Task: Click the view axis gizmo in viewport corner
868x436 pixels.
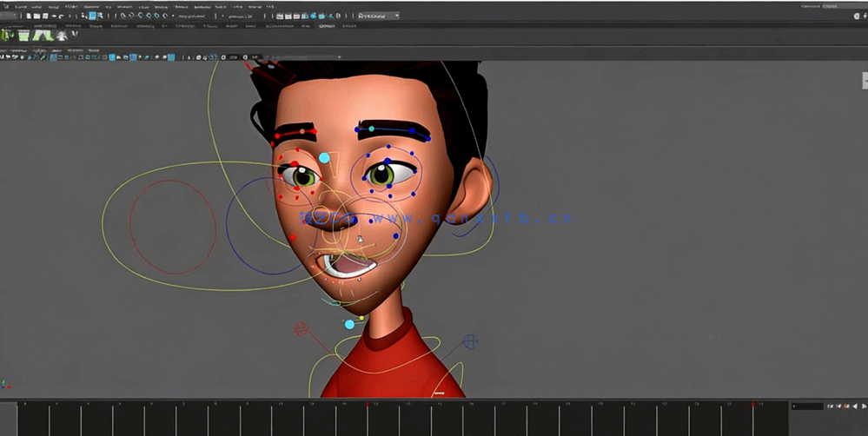Action: [6, 383]
